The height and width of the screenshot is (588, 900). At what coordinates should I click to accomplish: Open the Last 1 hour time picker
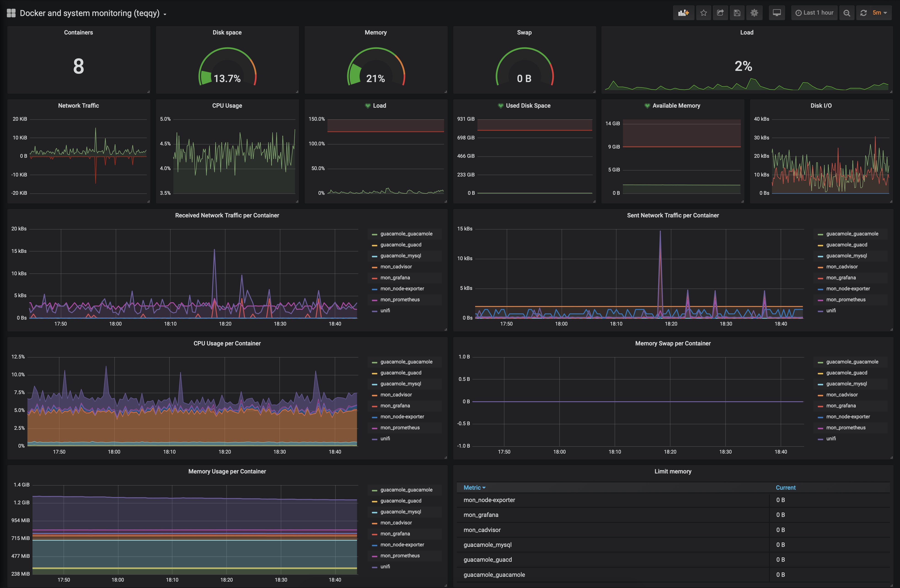(814, 13)
